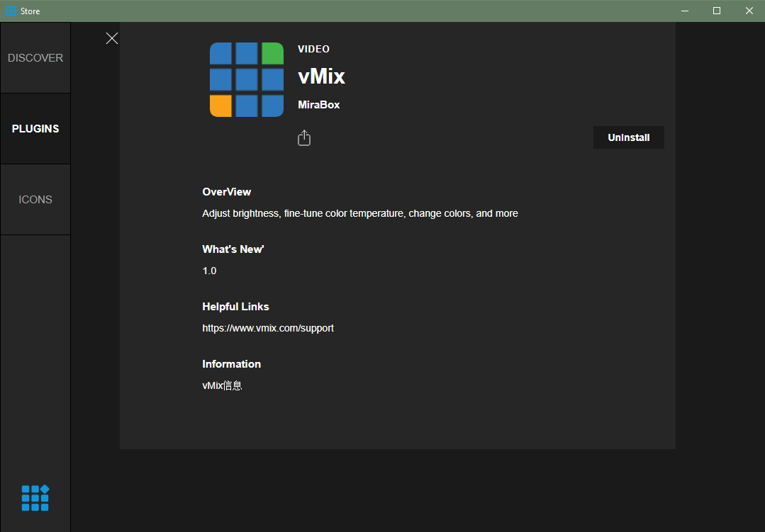The image size is (765, 532).
Task: Click the blue grid logo in sidebar
Action: pos(35,498)
